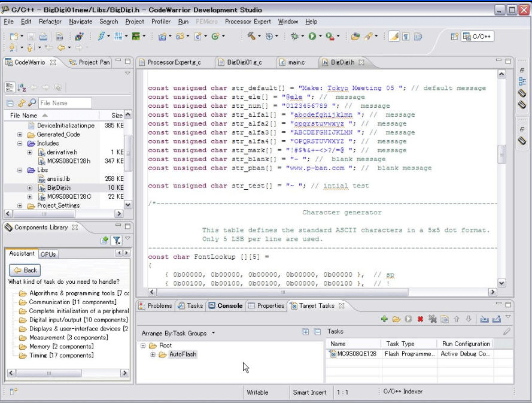The width and height of the screenshot is (532, 403).
Task: Delete the MC9S08QE128 task via the red X icon
Action: tap(420, 319)
